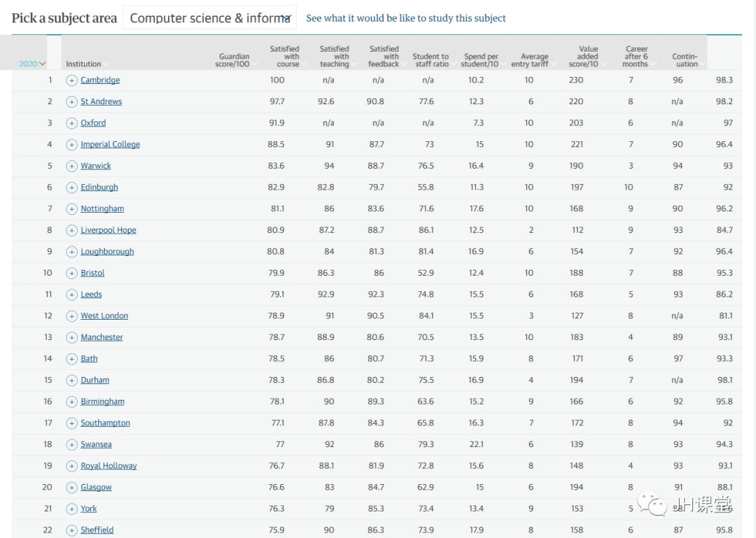Expand the West London row plus icon
Screen dimensions: 756x538
click(71, 316)
